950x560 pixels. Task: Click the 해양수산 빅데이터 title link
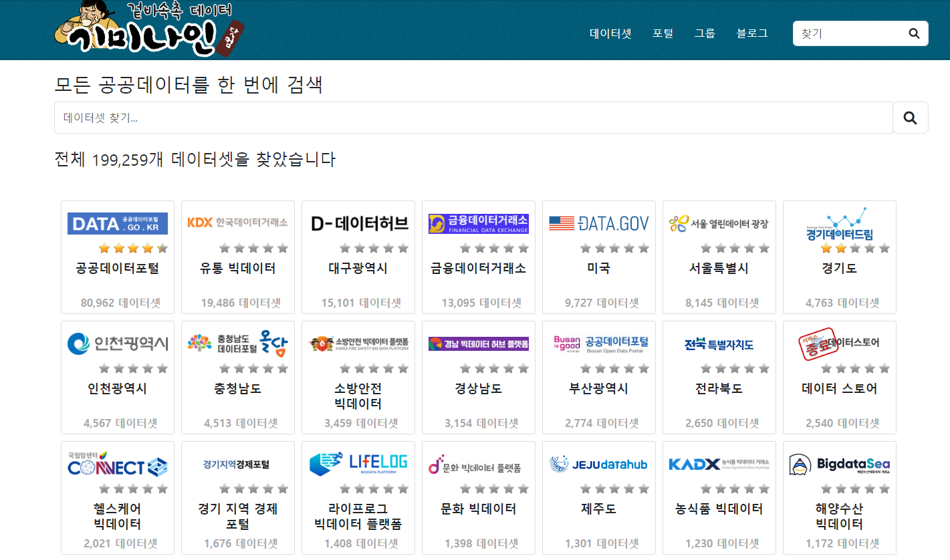coord(840,517)
